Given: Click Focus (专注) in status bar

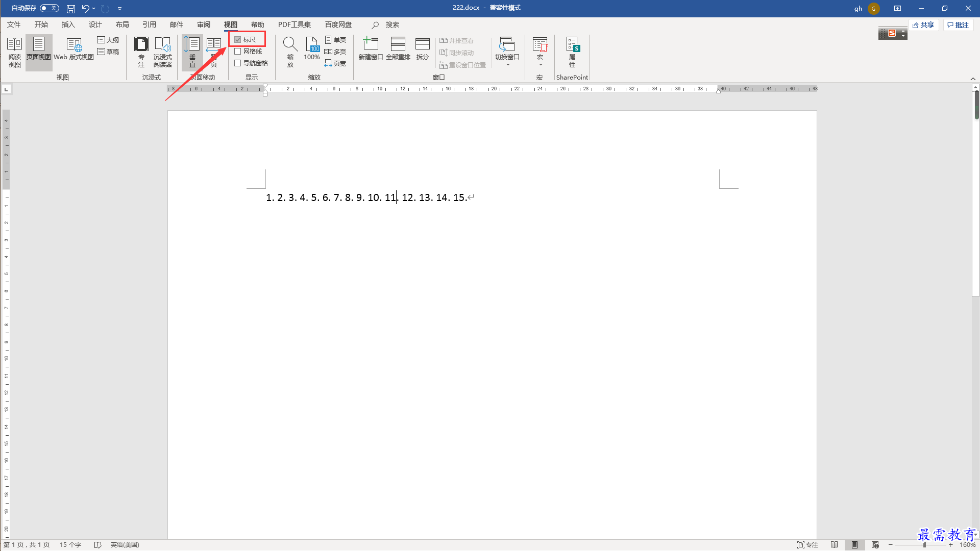Looking at the screenshot, I should click(x=807, y=545).
